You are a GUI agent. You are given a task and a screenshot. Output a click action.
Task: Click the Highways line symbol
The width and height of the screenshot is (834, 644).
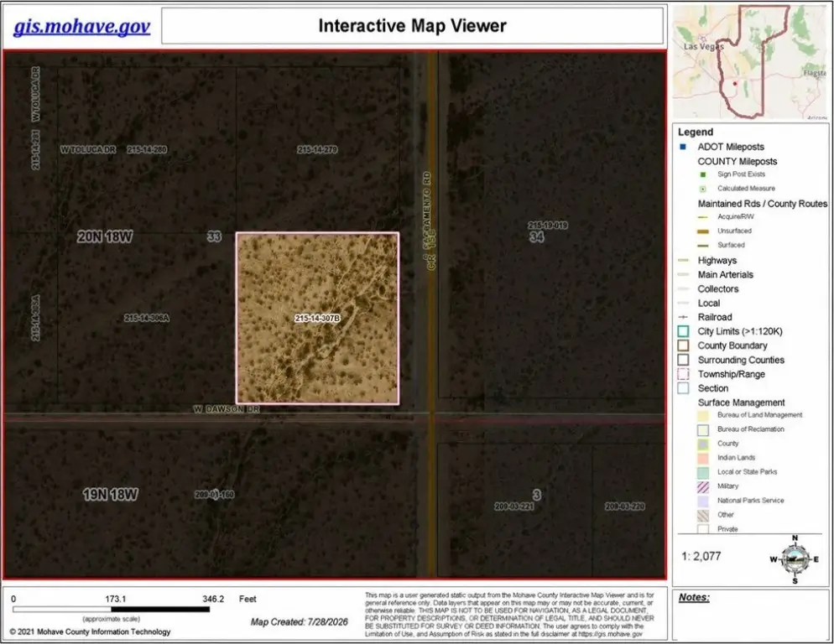point(684,261)
